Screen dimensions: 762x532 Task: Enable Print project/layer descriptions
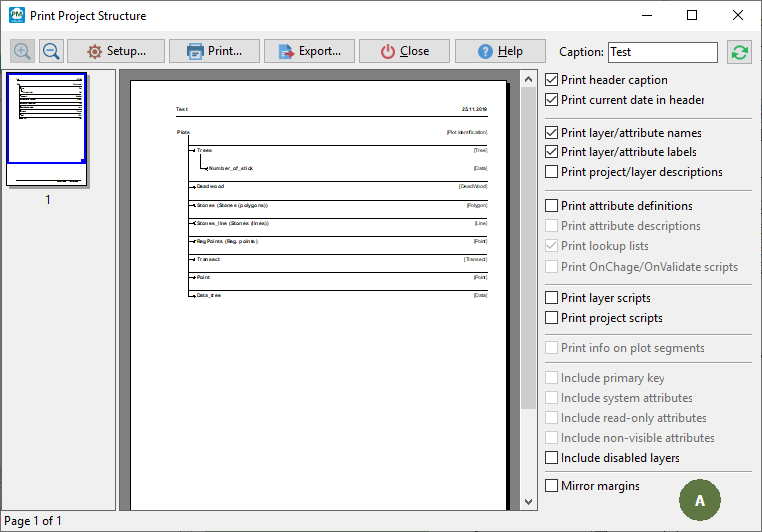click(x=552, y=172)
